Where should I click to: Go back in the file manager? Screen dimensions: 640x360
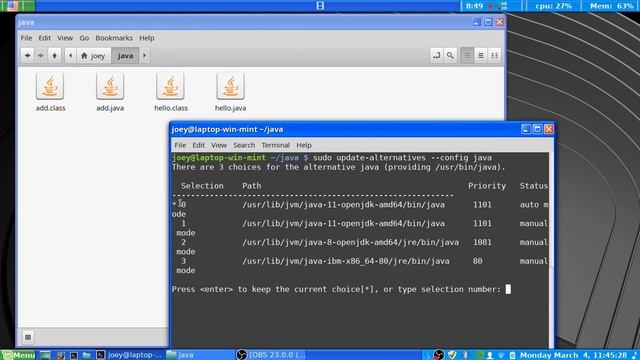[27, 56]
